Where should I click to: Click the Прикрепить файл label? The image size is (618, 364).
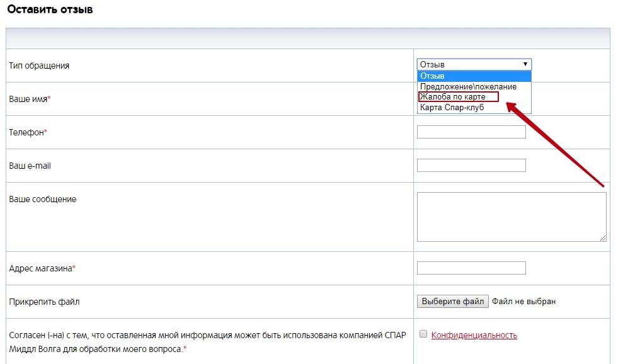pos(44,302)
